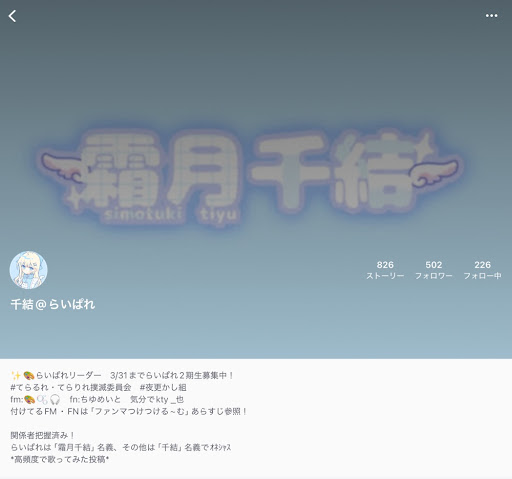This screenshot has width=512, height=479.
Task: Select the username 千結@らいぱれ
Action: [x=53, y=304]
